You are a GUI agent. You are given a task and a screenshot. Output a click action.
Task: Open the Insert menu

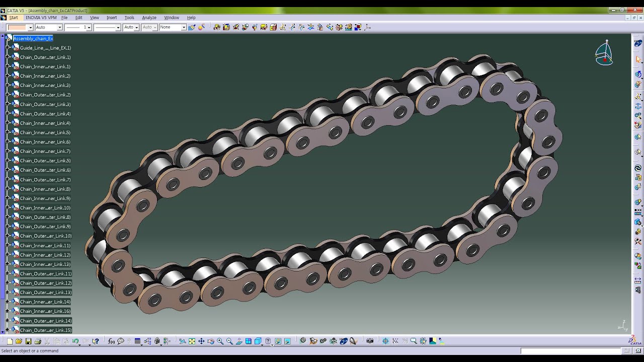(112, 18)
